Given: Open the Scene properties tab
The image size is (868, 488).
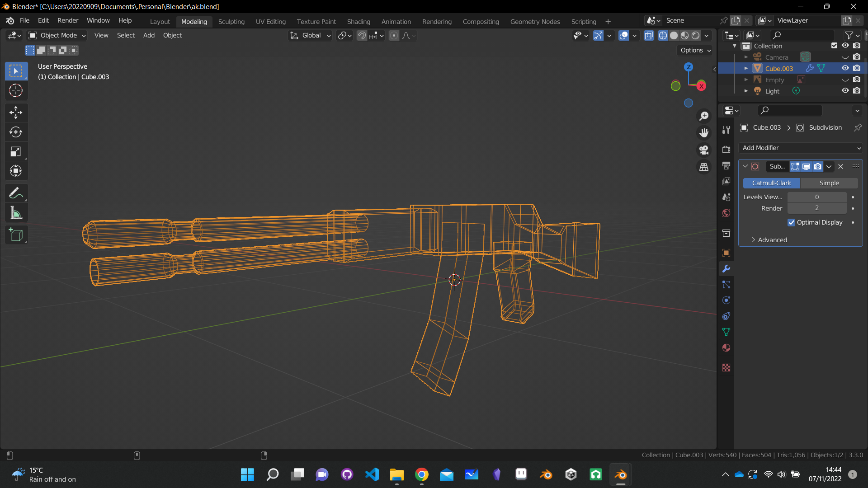Looking at the screenshot, I should point(726,197).
